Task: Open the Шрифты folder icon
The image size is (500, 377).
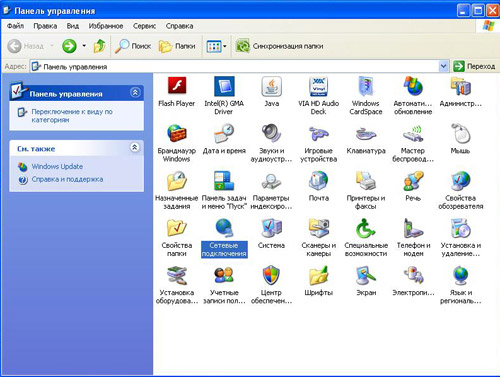Action: (x=318, y=276)
